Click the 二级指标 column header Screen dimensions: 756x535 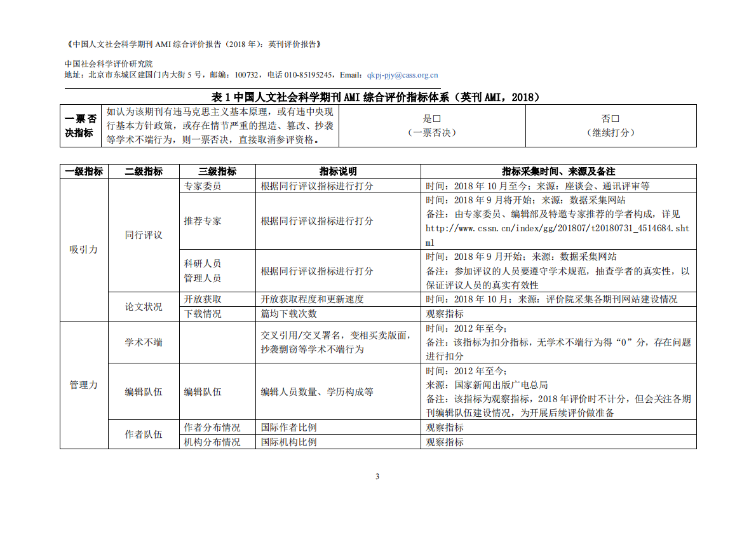click(143, 172)
